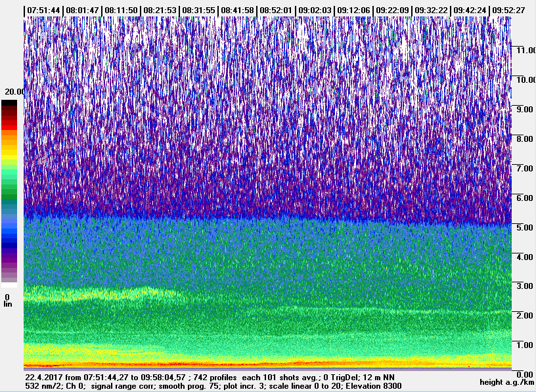Click the 07:51:44 time axis label

tap(43, 11)
